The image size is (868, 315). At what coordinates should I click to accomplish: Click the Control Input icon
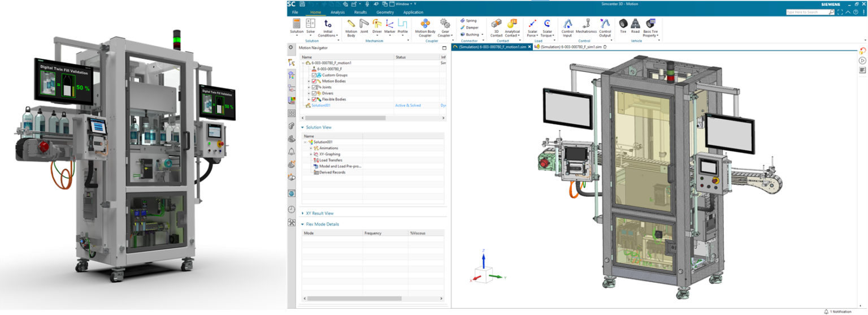click(567, 24)
